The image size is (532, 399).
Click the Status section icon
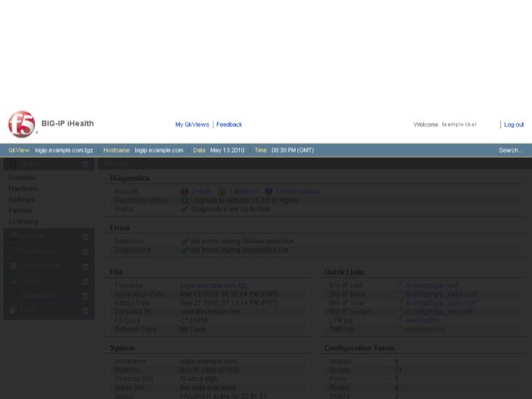pos(13,164)
